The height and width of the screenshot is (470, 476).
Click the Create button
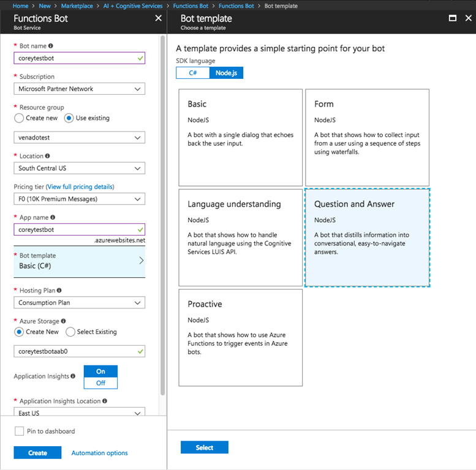click(37, 453)
